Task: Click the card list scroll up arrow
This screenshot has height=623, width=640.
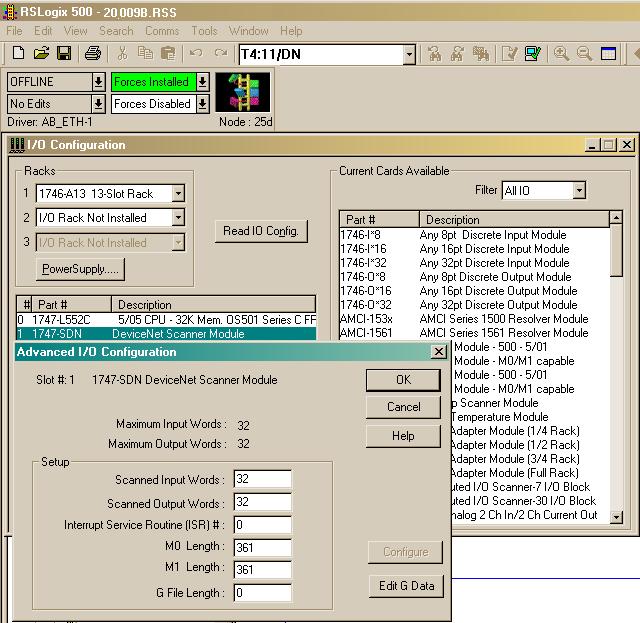Action: pyautogui.click(x=616, y=218)
